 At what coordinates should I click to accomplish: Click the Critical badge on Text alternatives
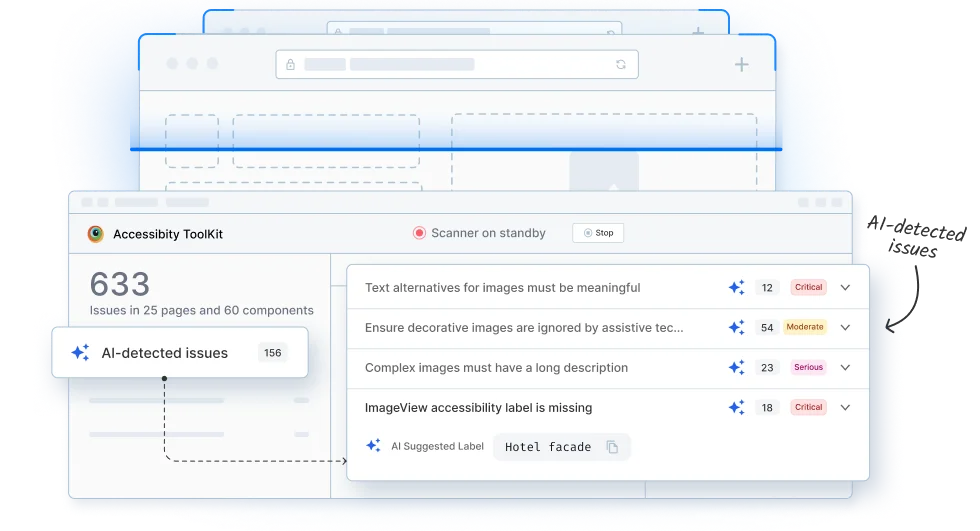coord(808,288)
